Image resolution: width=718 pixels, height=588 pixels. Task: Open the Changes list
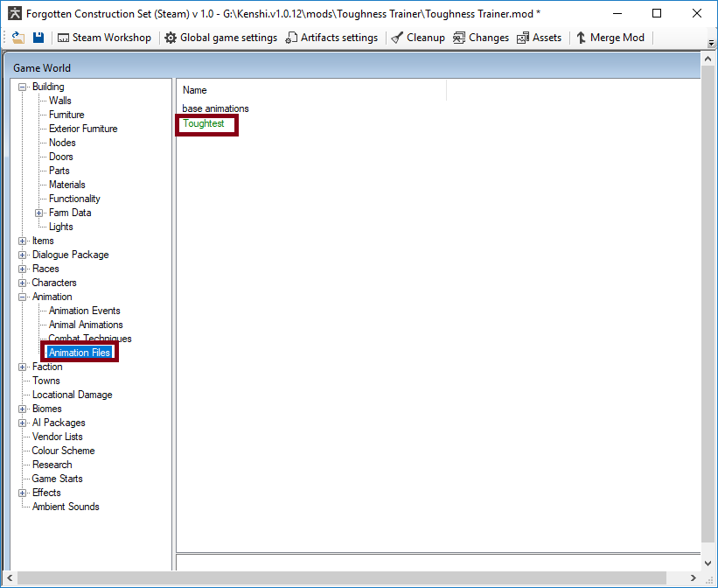tap(481, 38)
